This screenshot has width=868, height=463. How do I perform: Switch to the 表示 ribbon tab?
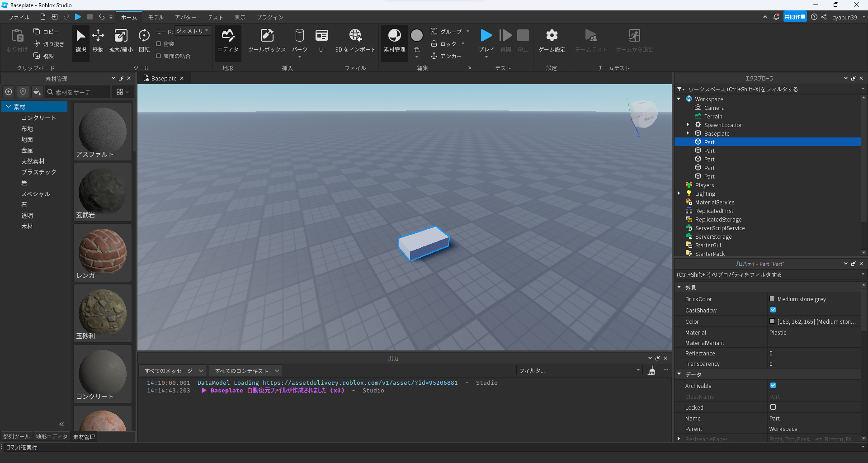click(240, 17)
